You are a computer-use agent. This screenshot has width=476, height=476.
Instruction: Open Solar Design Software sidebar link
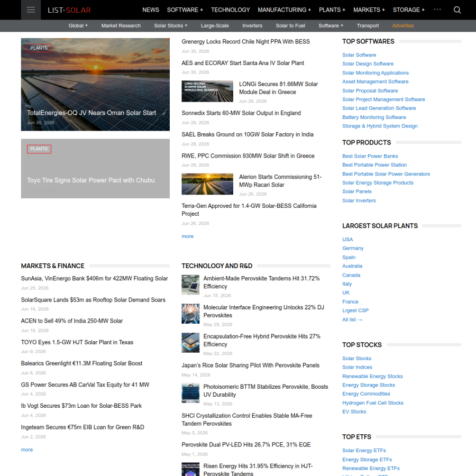point(368,64)
